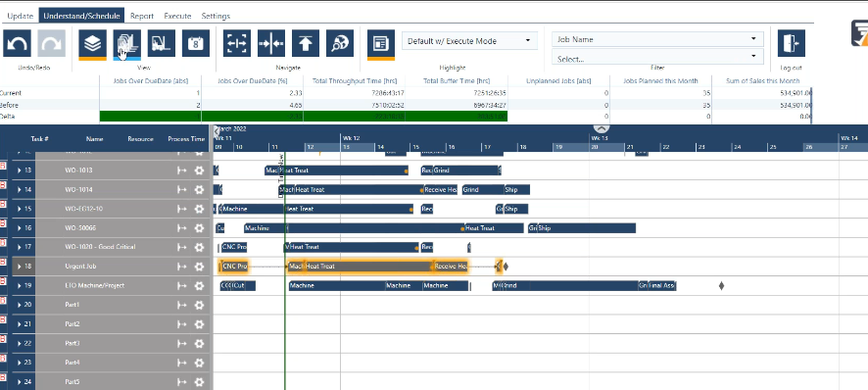868x390 pixels.
Task: Switch to the Report tab
Action: 142,16
